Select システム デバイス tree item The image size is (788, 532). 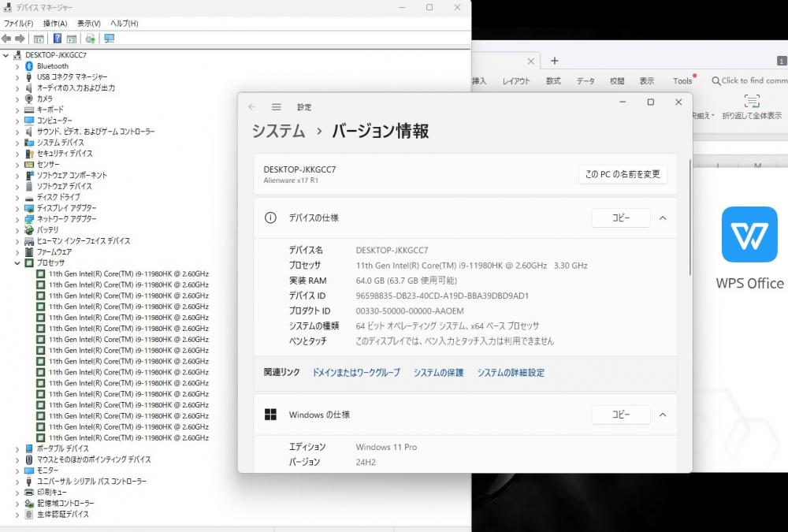pos(61,143)
